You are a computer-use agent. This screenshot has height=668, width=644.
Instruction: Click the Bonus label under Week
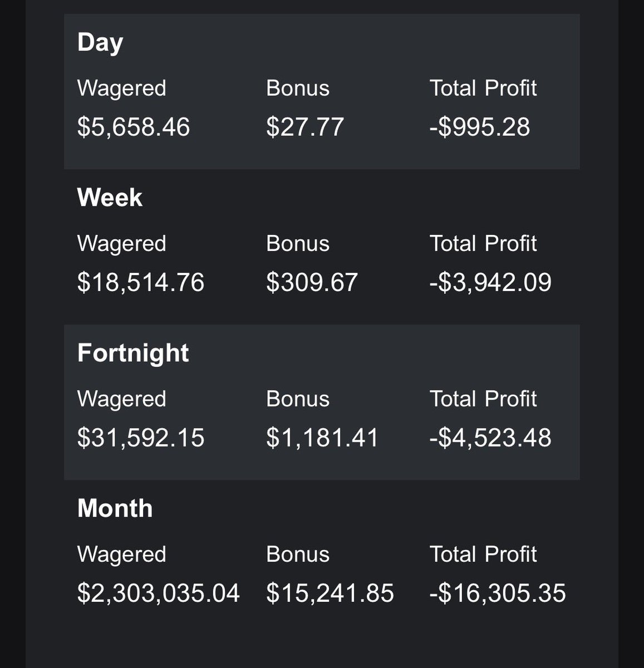(x=298, y=244)
